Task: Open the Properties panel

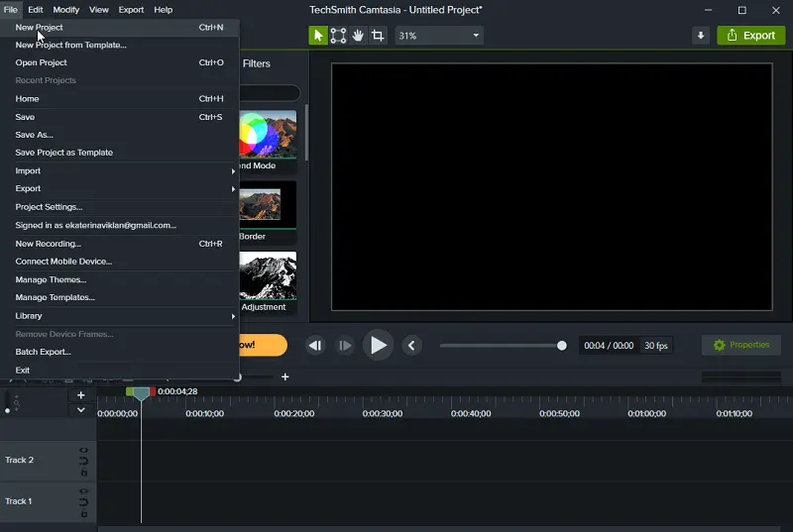Action: click(741, 345)
